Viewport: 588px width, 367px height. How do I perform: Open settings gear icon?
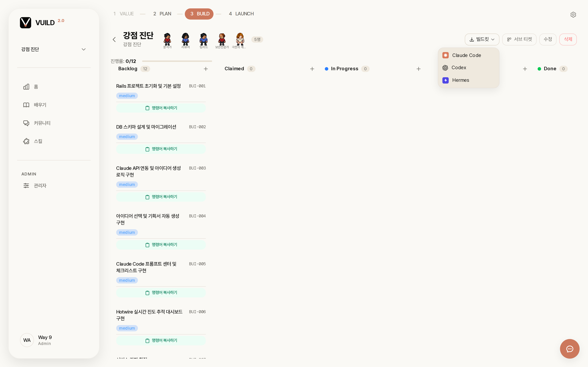[x=573, y=15]
